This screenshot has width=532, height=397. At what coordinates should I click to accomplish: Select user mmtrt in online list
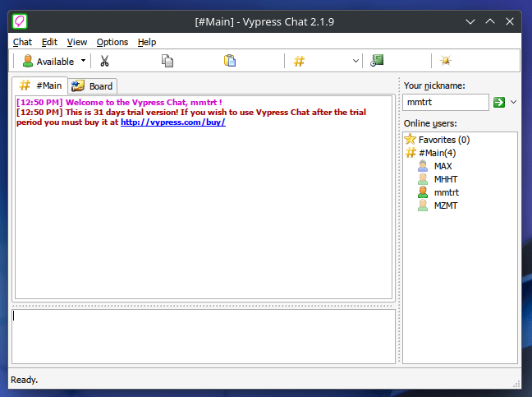coord(447,192)
